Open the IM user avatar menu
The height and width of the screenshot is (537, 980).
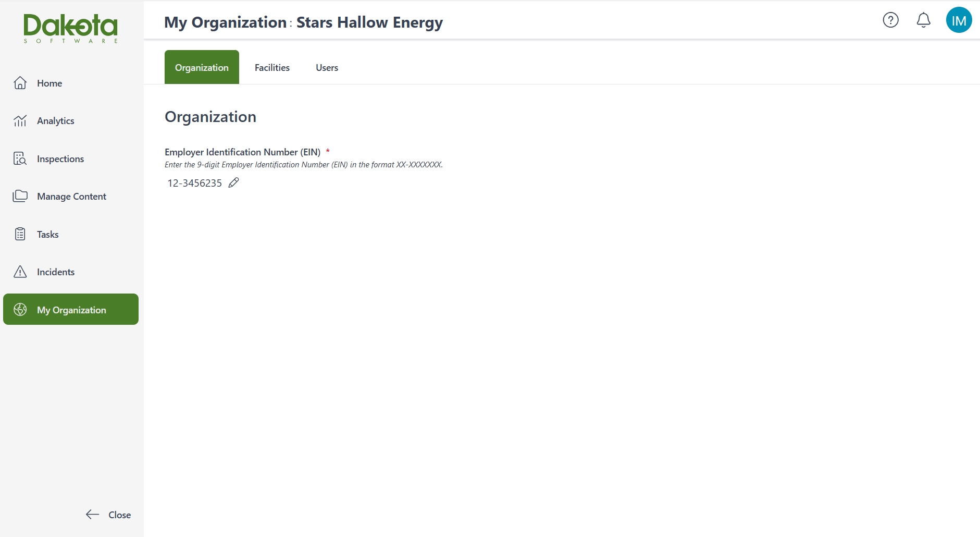pyautogui.click(x=959, y=20)
